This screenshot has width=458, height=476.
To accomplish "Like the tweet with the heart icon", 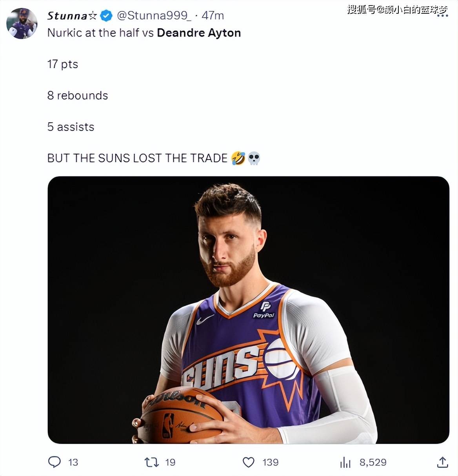I will click(x=249, y=462).
